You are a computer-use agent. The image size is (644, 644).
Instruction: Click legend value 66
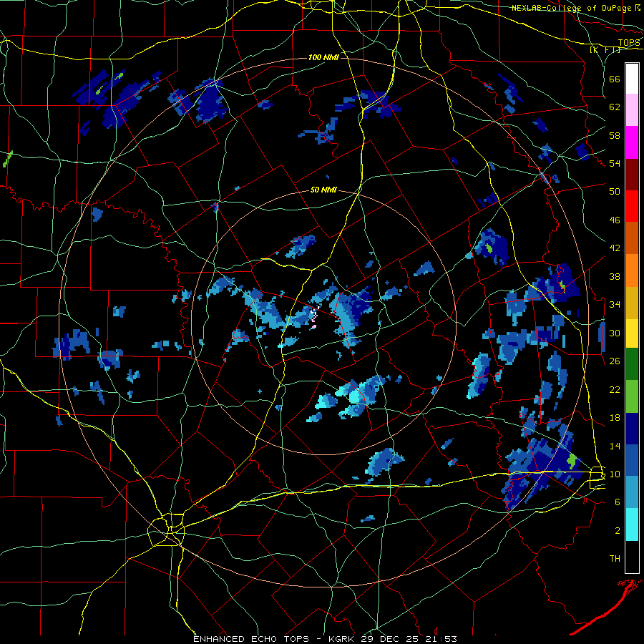click(615, 79)
